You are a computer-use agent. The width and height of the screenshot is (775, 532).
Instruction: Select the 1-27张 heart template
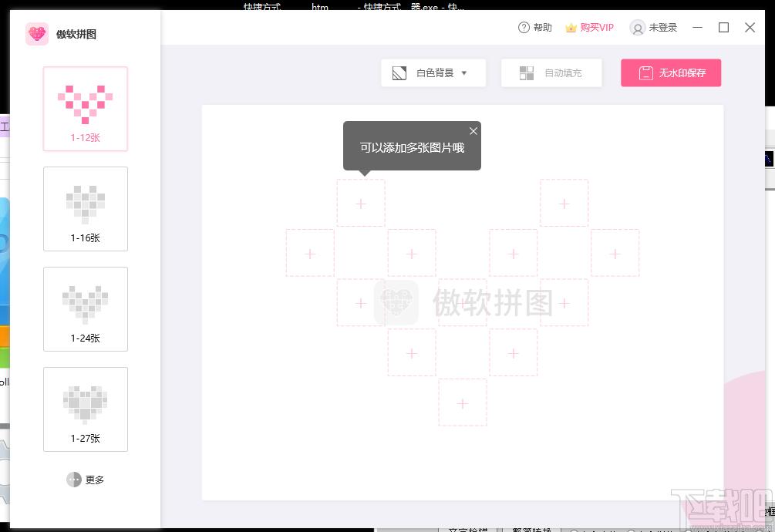pos(86,409)
